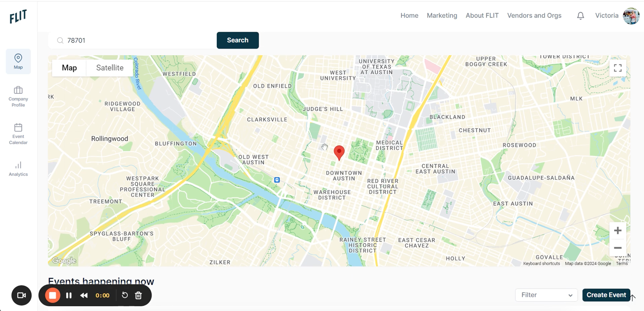
Task: Start the Create Event button
Action: (606, 295)
